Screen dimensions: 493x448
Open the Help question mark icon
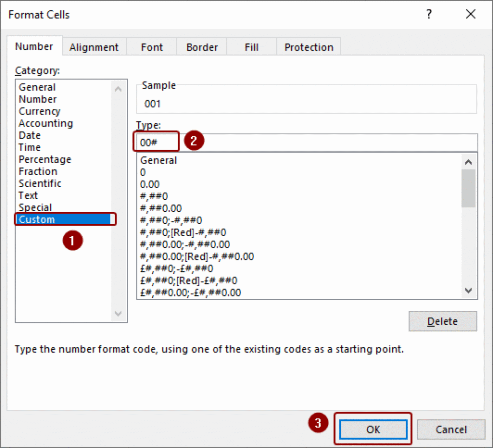[x=429, y=14]
